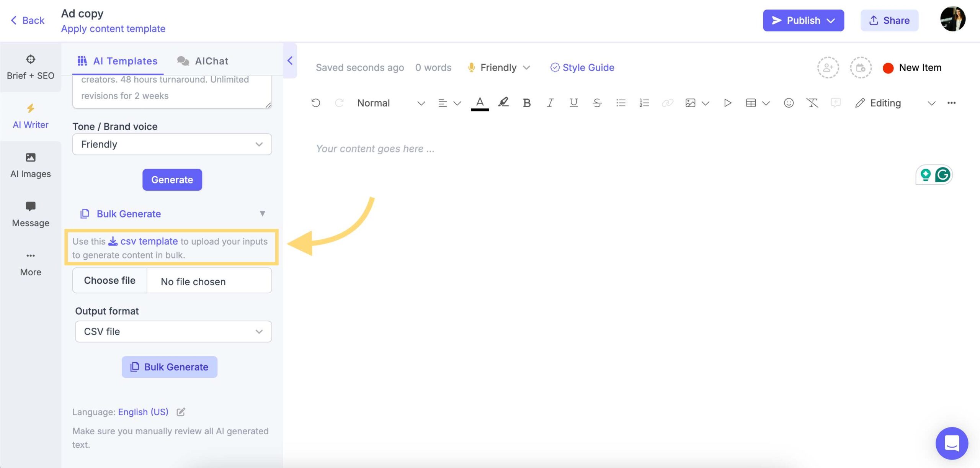Click the 0 words counter

pyautogui.click(x=433, y=68)
